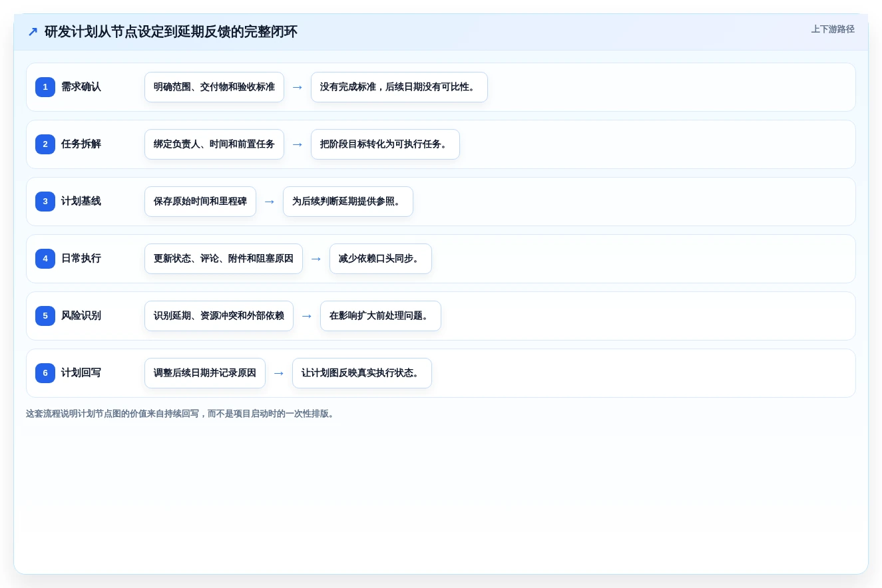The image size is (882, 588).
Task: Click the 绑定负责人、时间和前置任务 box
Action: (214, 144)
